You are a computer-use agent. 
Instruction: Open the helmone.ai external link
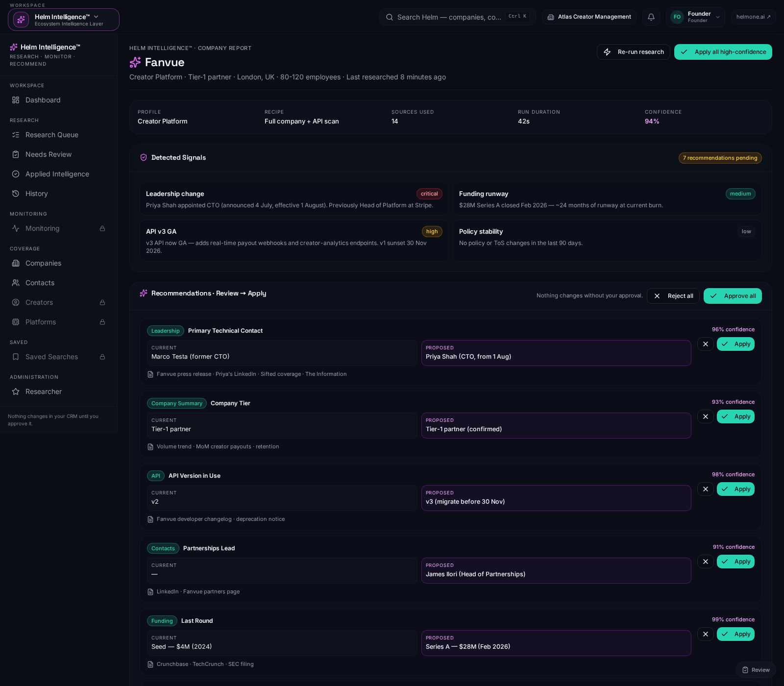tap(754, 17)
